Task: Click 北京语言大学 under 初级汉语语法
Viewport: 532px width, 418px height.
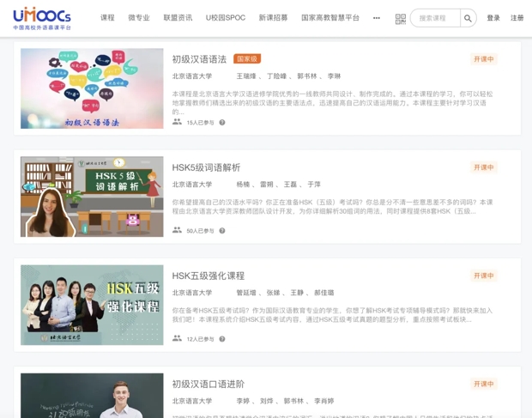Action: click(x=192, y=76)
